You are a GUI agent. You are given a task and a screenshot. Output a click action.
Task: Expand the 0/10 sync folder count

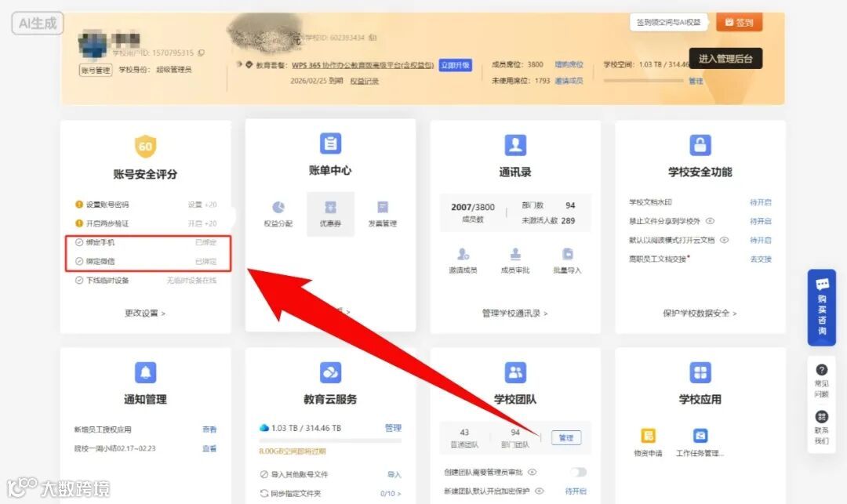click(x=391, y=493)
